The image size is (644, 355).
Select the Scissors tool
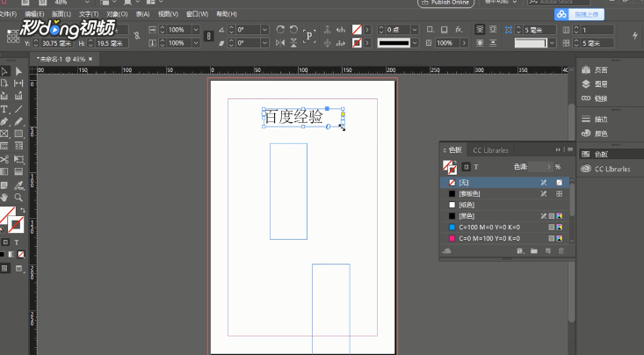coord(4,159)
